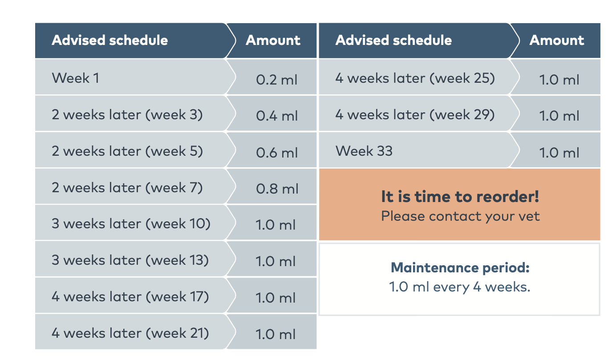Select the 0.4 ml amount cell
This screenshot has height=364, width=616.
pyautogui.click(x=276, y=116)
